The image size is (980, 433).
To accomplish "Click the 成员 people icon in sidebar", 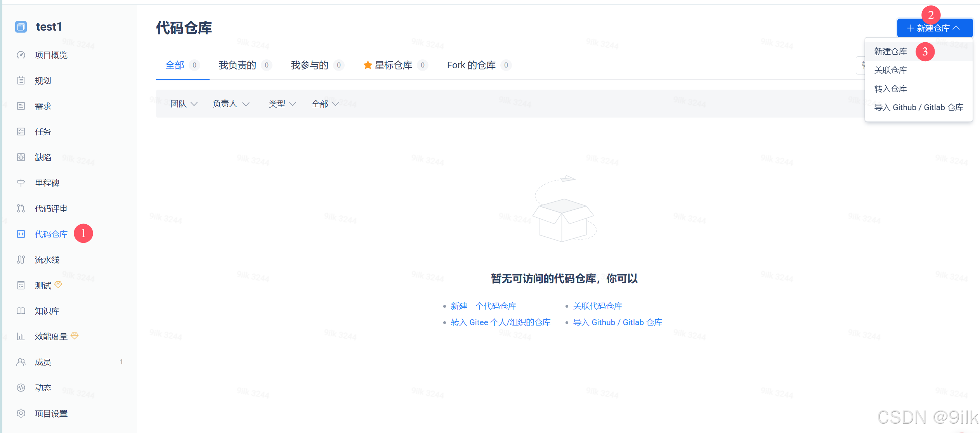I will (21, 362).
